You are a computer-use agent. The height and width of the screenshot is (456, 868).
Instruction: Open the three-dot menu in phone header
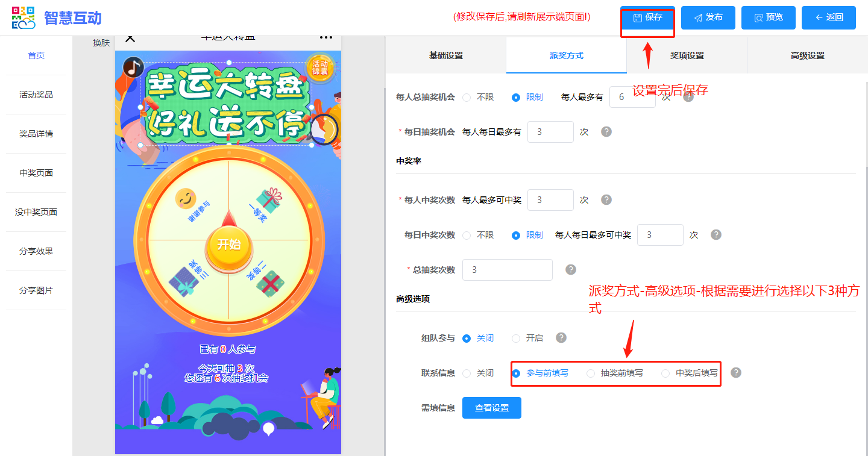[x=326, y=38]
